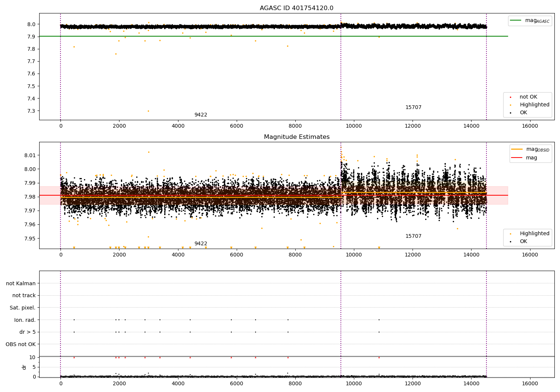The image size is (560, 392).
Task: Click the 8.01 y-tick label in middle plot
Action: click(x=30, y=155)
